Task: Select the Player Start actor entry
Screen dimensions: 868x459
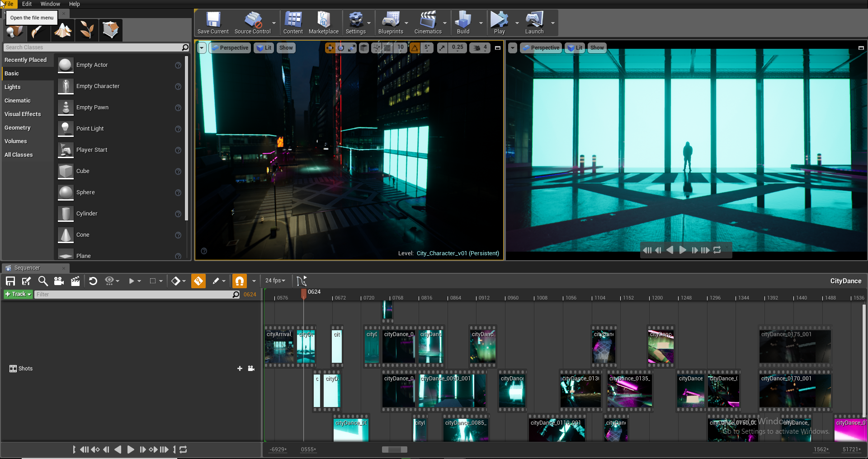Action: click(121, 150)
